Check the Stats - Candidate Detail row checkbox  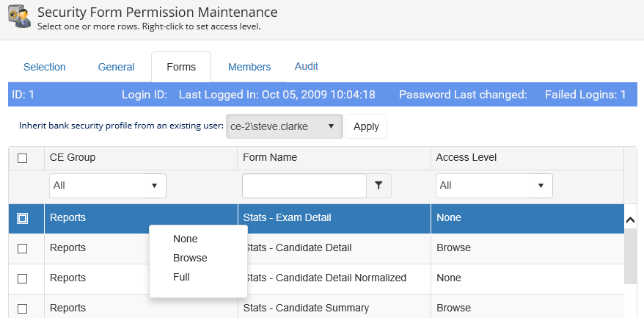point(22,248)
